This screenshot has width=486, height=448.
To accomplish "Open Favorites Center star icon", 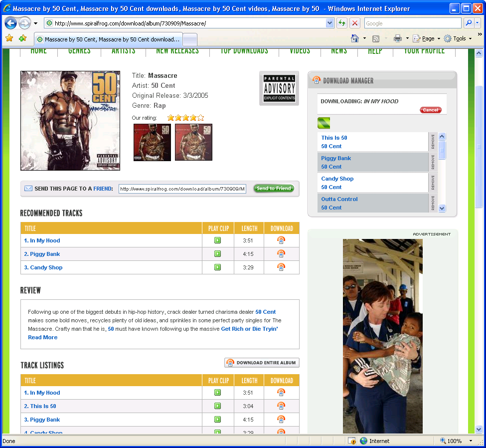I will 9,38.
